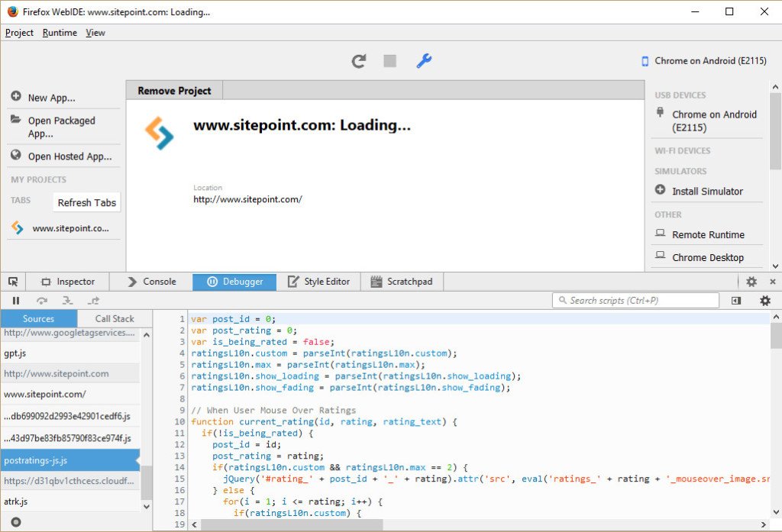Click the Remote Runtime laptop icon

[661, 233]
